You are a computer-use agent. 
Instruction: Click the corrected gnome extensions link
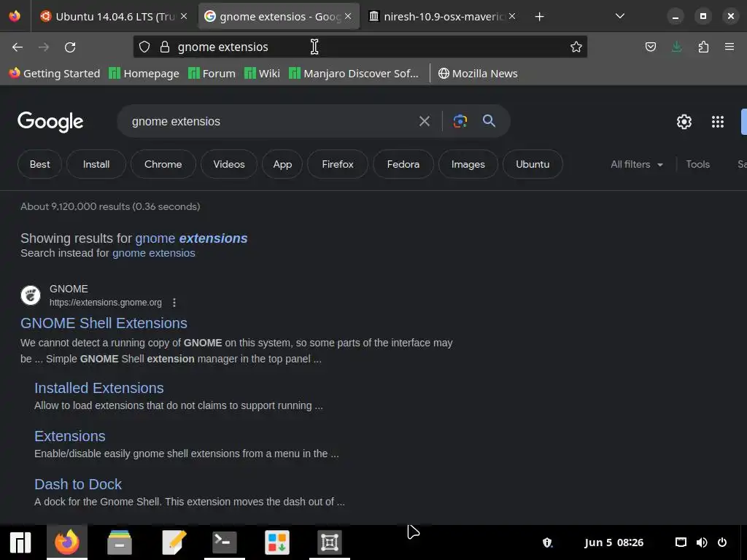point(191,238)
